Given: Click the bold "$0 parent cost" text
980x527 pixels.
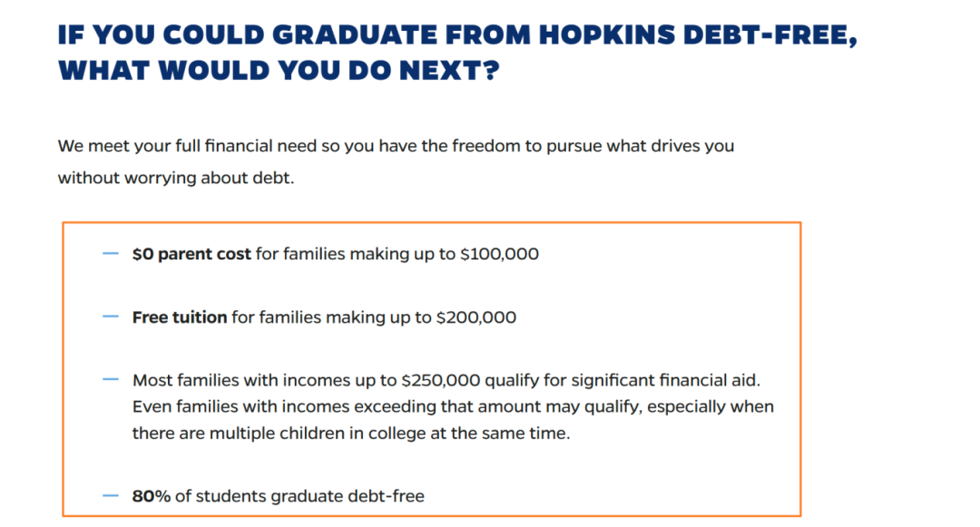Looking at the screenshot, I should pos(191,254).
